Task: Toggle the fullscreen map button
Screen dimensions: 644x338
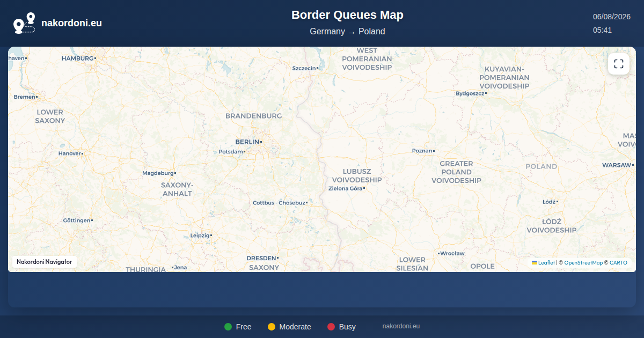Action: (619, 64)
